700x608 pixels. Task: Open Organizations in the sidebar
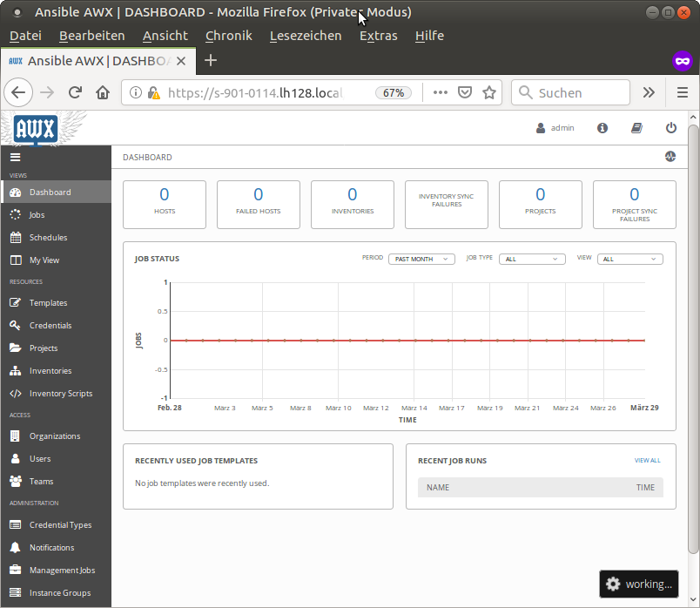click(56, 436)
